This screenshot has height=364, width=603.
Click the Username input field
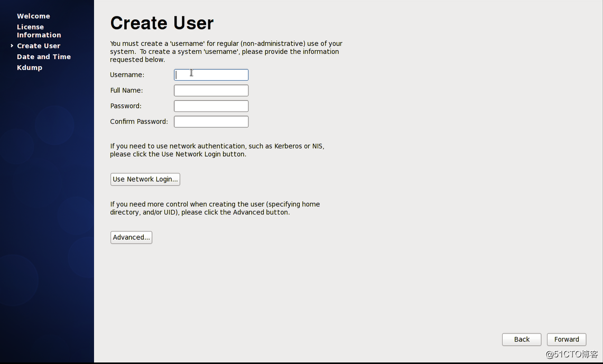point(211,75)
